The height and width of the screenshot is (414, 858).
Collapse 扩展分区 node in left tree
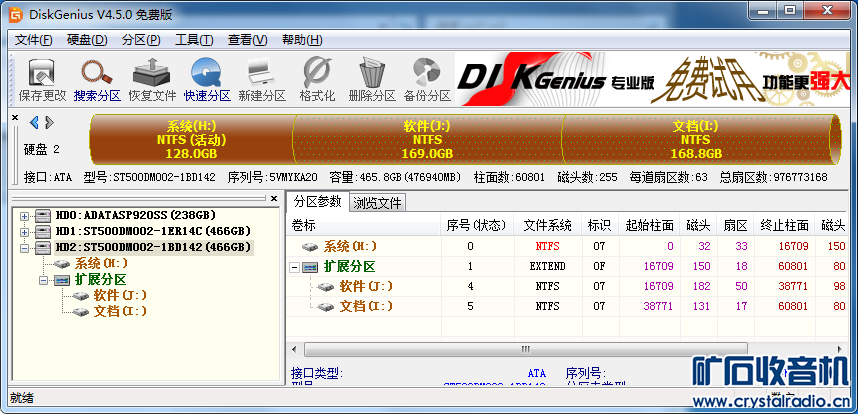point(43,280)
